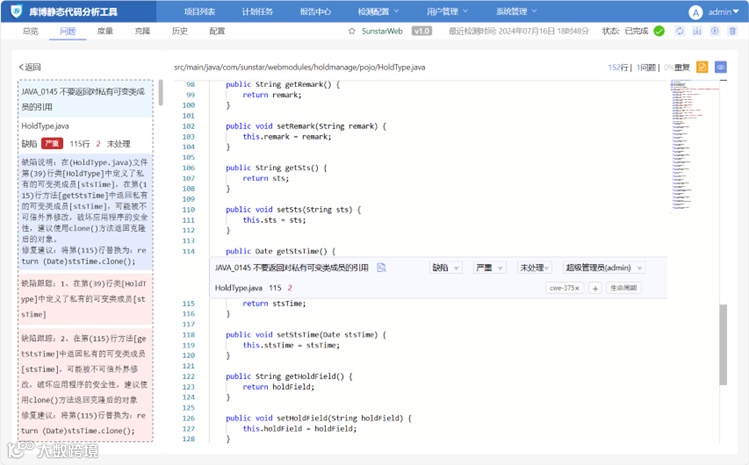The width and height of the screenshot is (749, 465).
Task: Click the file path src/main/java/.../HoldType.java
Action: point(300,67)
